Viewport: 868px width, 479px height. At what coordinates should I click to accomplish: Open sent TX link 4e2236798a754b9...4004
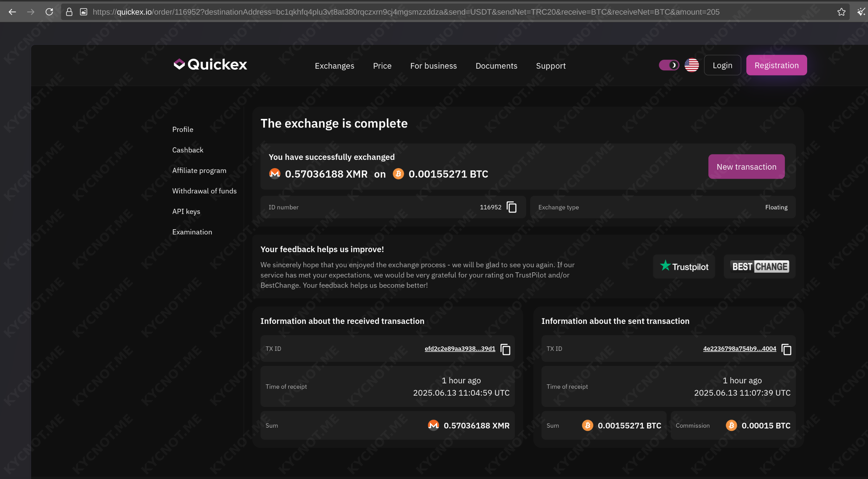tap(739, 348)
